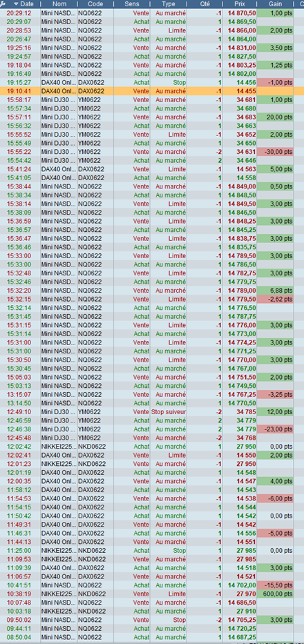Click the price 14 869,50

pos(242,22)
